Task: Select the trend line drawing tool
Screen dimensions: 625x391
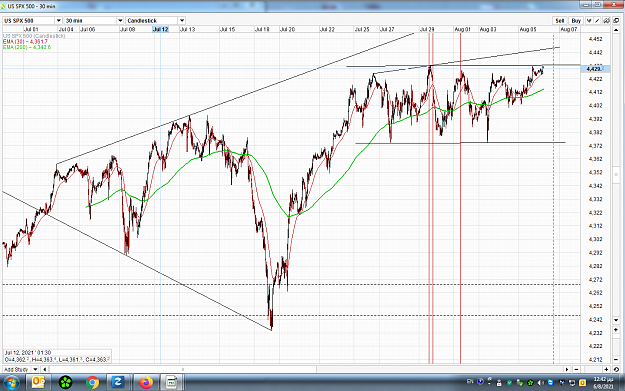Action: [597, 20]
